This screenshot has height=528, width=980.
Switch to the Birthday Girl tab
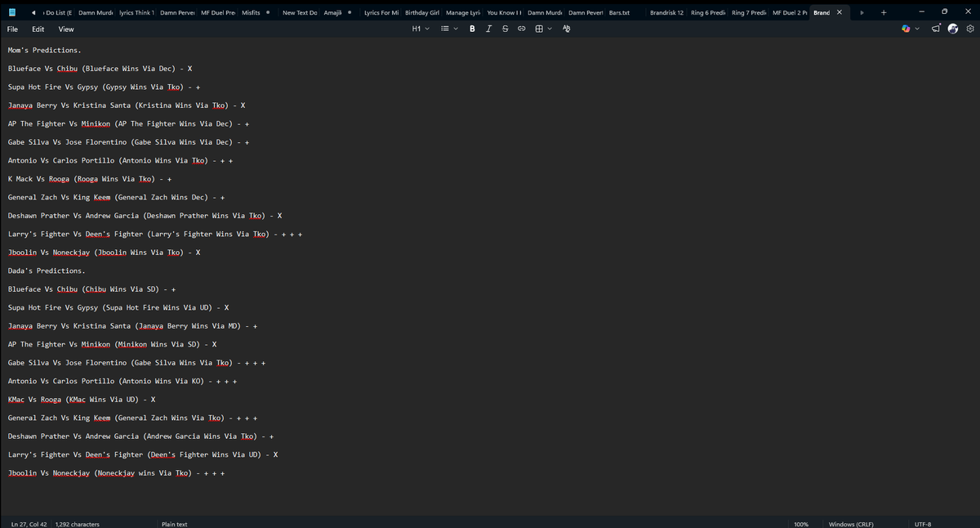pyautogui.click(x=422, y=13)
